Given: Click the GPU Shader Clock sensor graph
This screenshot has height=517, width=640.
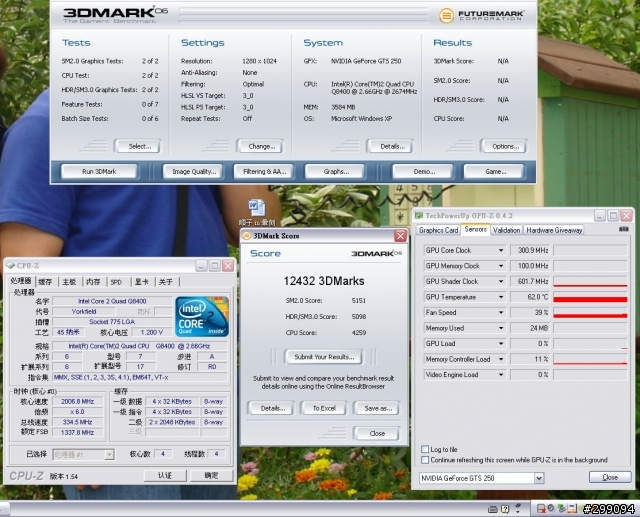Looking at the screenshot, I should (590, 281).
